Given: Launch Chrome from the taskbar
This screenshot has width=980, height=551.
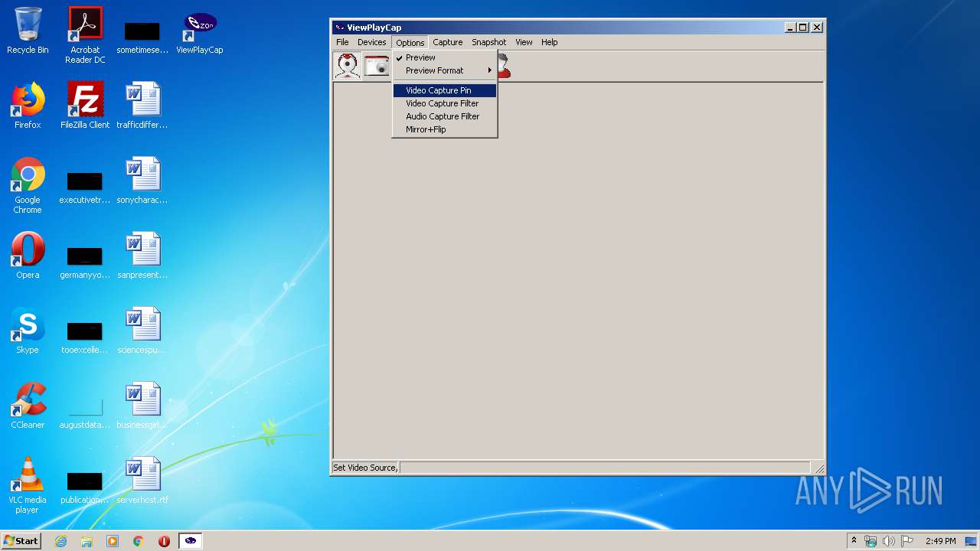Looking at the screenshot, I should click(139, 541).
